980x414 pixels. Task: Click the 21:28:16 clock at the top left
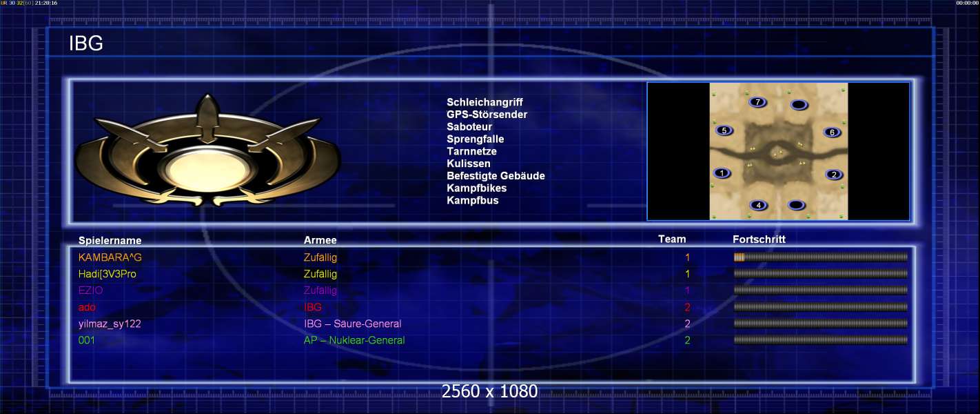46,3
